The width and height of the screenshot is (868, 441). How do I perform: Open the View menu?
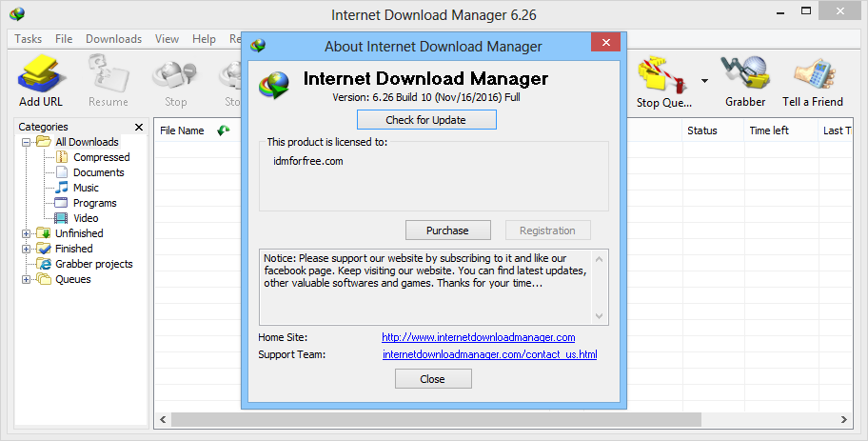[167, 39]
